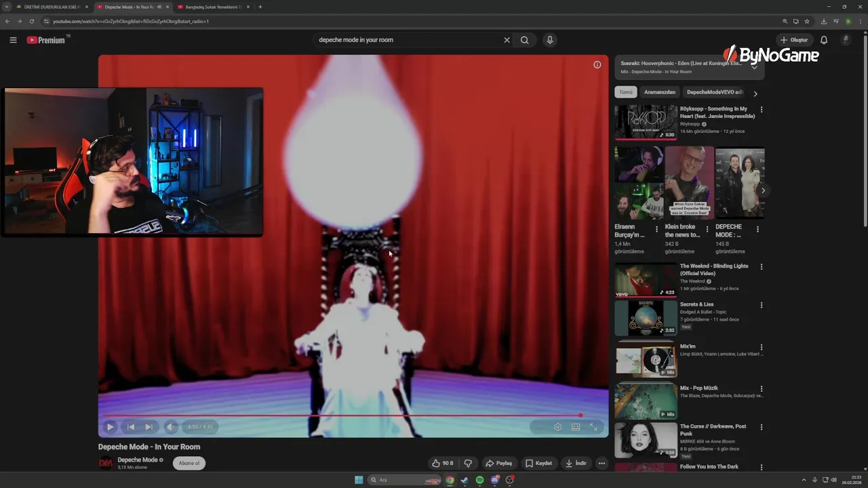Select the Aramanızdan filter chip

coord(660,92)
